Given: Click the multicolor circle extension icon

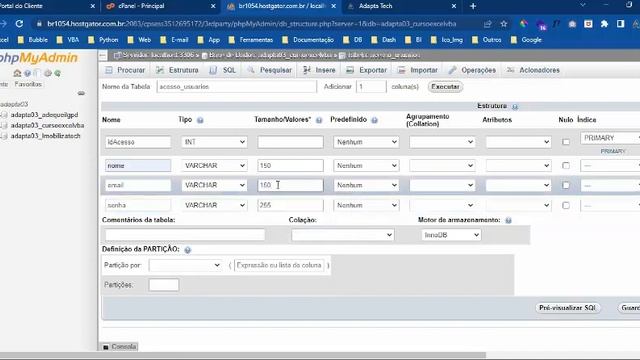Looking at the screenshot, I should pos(523,24).
